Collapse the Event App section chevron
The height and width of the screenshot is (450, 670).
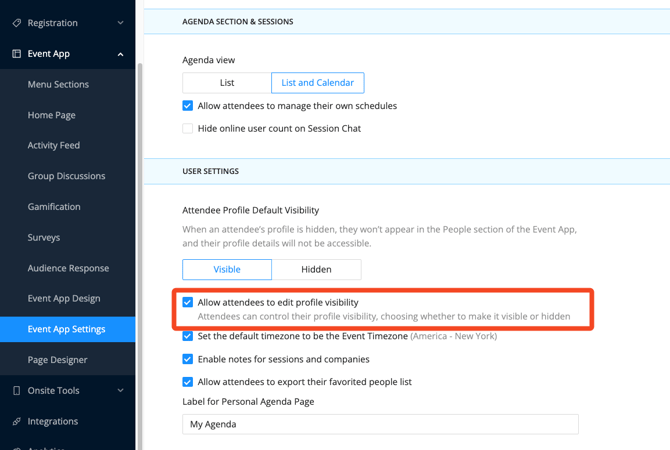click(121, 54)
